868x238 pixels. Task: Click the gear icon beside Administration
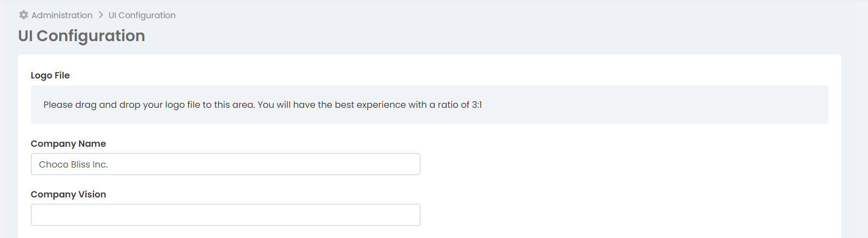pos(23,15)
